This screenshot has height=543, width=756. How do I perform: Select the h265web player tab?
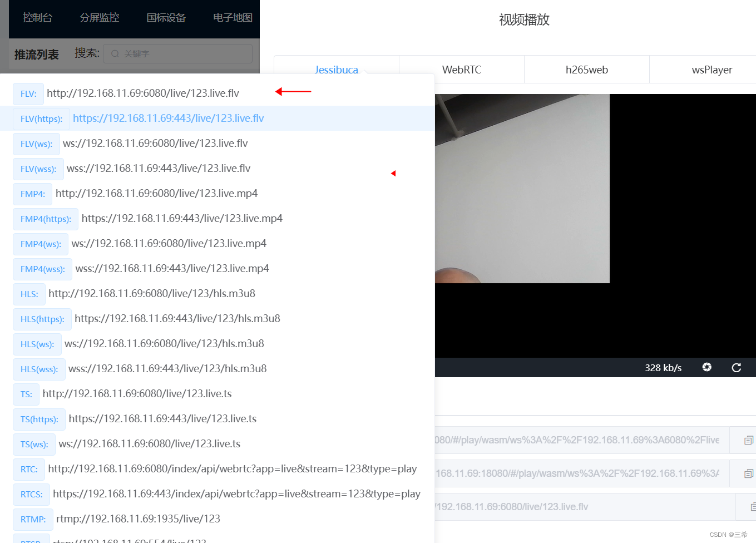pos(587,70)
